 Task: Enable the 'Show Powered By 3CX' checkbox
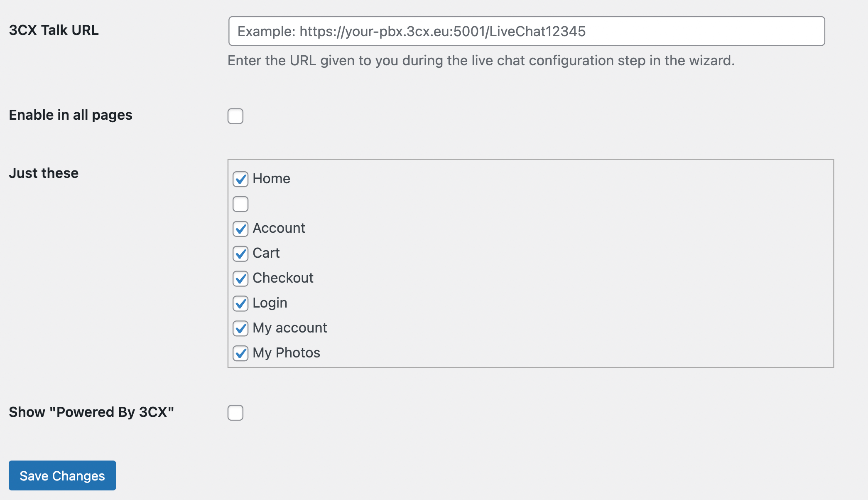tap(235, 413)
